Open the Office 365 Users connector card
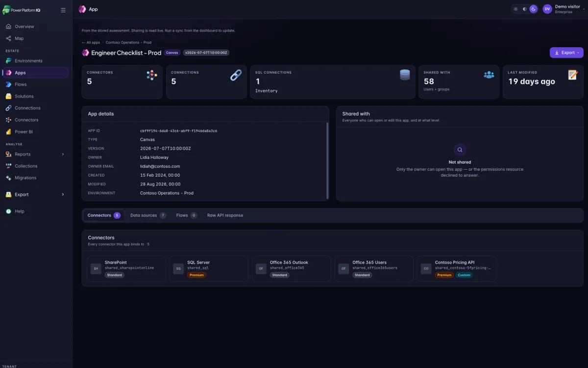The height and width of the screenshot is (368, 588). pyautogui.click(x=374, y=268)
